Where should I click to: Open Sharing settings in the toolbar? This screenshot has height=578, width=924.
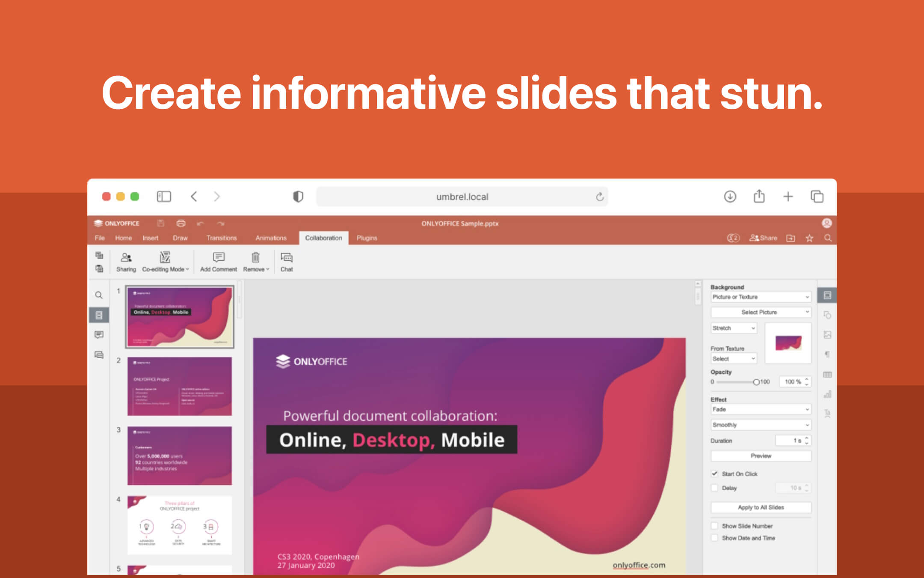coord(126,261)
